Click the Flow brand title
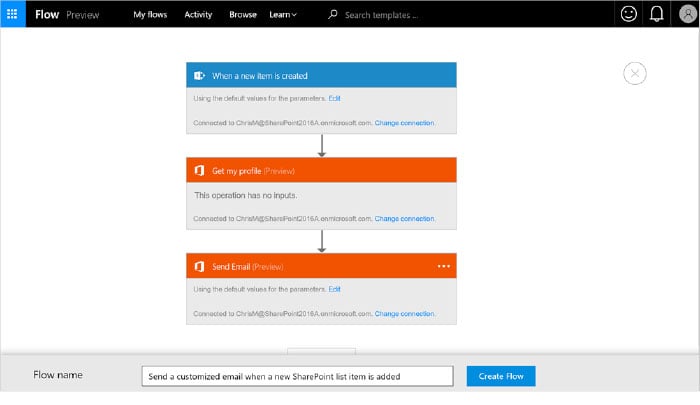Screen dimensions: 700x405 [47, 14]
